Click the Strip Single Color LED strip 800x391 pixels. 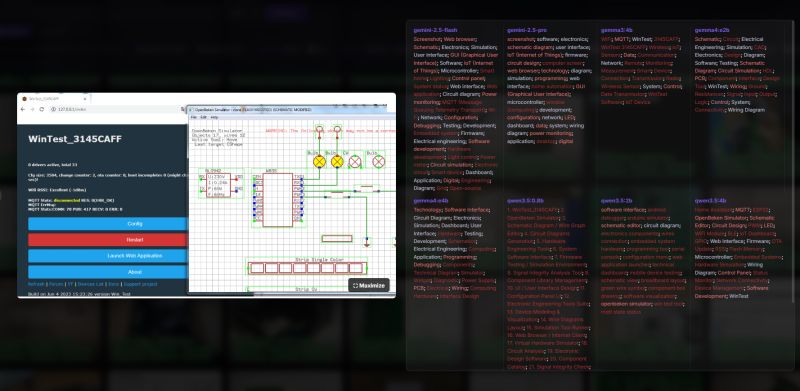[307, 268]
